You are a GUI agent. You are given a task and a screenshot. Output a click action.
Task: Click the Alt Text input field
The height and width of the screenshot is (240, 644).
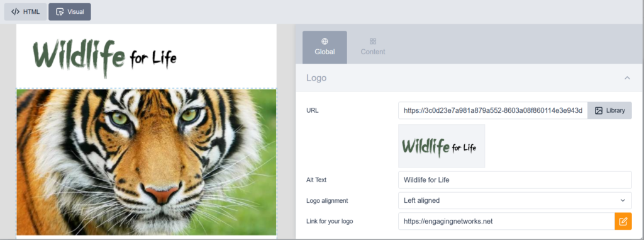click(514, 180)
